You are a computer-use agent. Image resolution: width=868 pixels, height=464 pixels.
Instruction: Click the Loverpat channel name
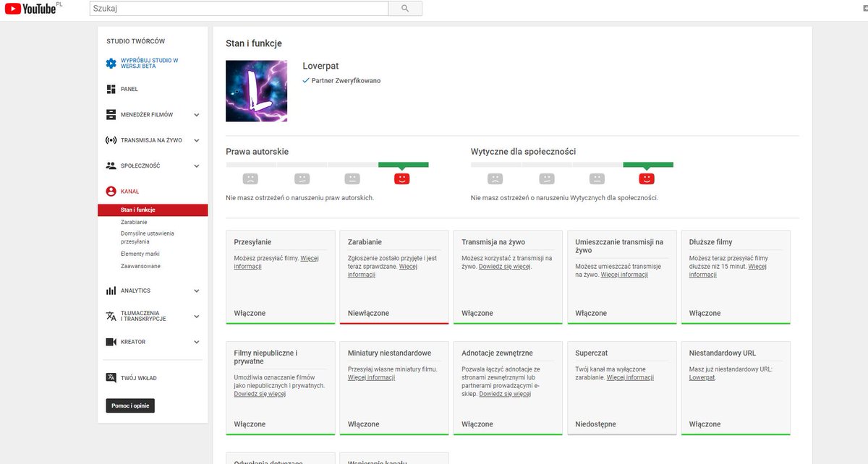[320, 66]
